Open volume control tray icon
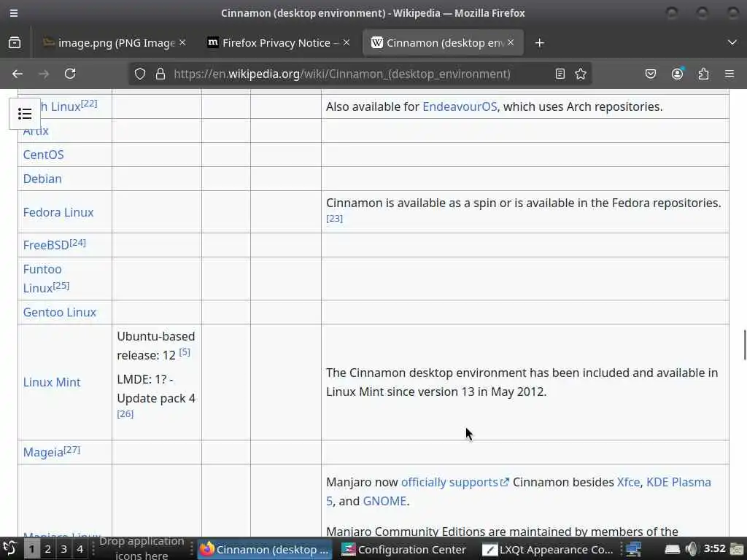 pos(692,549)
